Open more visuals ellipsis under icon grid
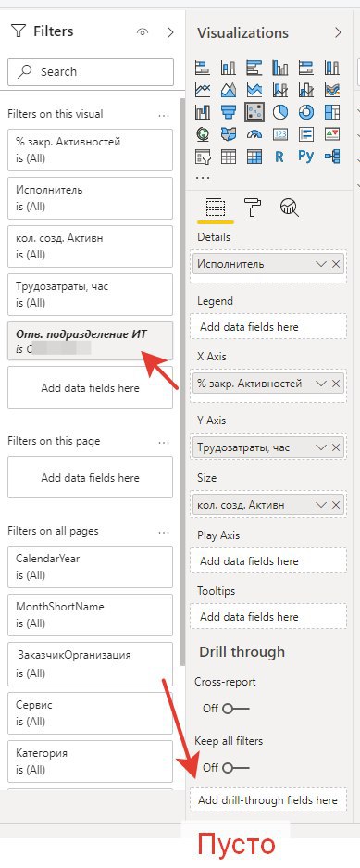 pos(203,178)
